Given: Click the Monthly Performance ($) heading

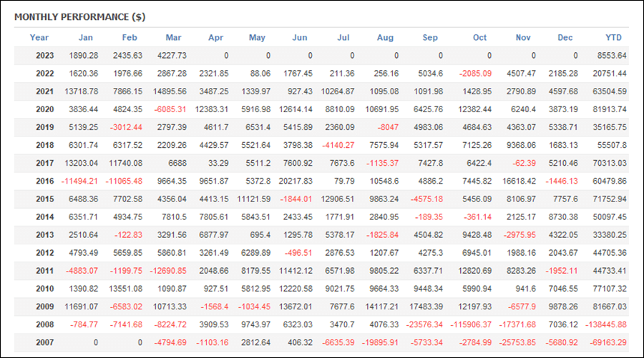Looking at the screenshot, I should click(80, 17).
